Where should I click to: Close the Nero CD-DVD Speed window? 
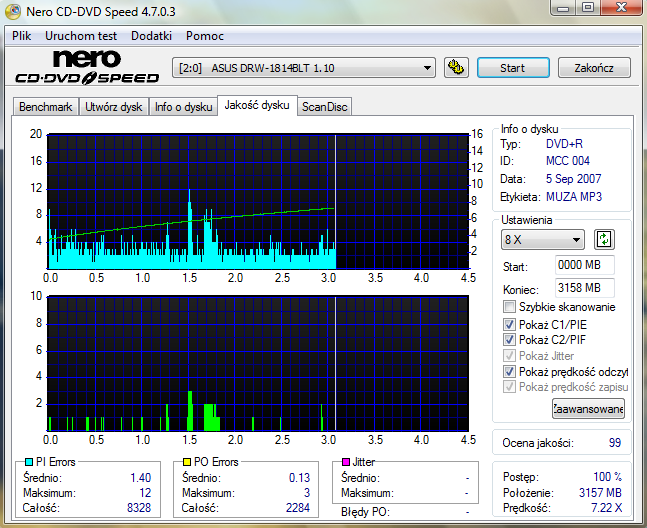tap(621, 8)
